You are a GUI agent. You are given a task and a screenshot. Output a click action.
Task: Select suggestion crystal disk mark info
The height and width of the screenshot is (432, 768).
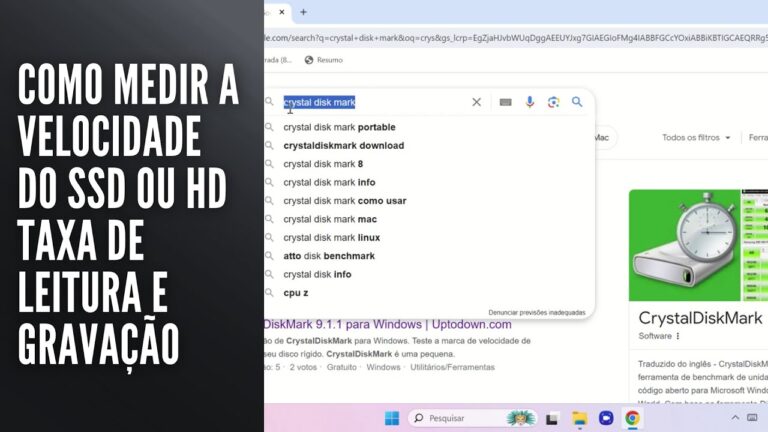click(329, 182)
